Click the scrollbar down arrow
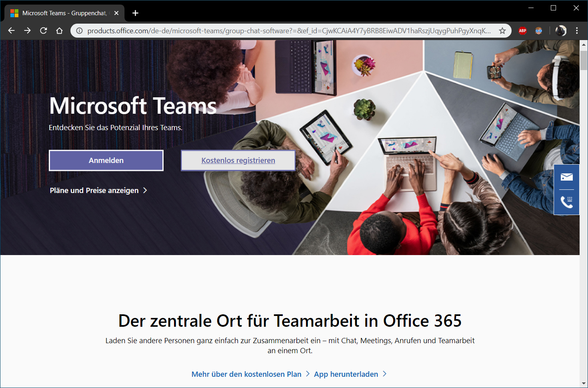Image resolution: width=588 pixels, height=388 pixels. (584, 384)
